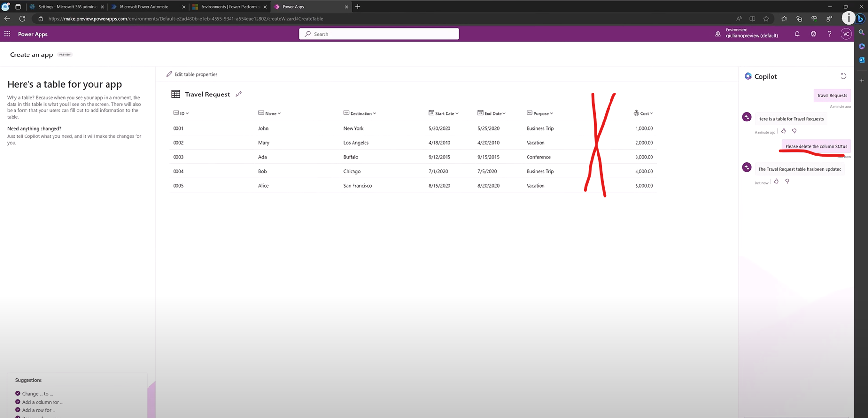The width and height of the screenshot is (868, 418).
Task: Open the Purpose column header menu
Action: pos(541,113)
